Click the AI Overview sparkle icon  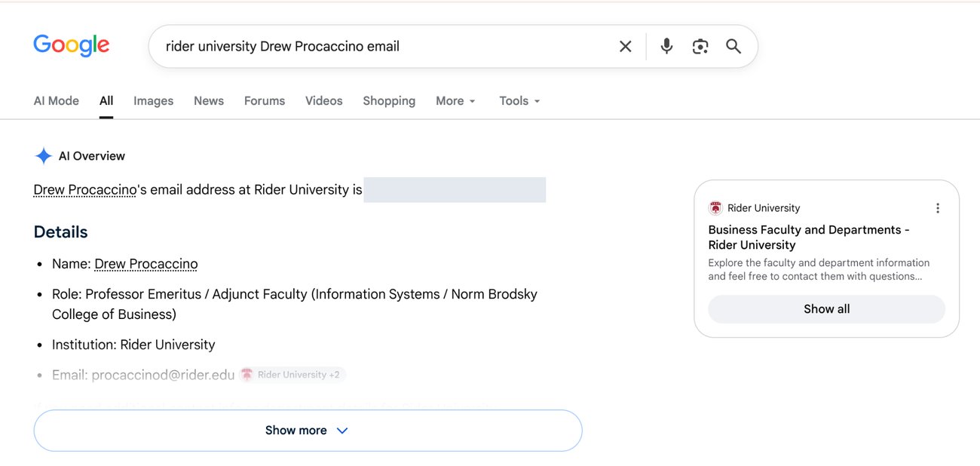coord(44,156)
